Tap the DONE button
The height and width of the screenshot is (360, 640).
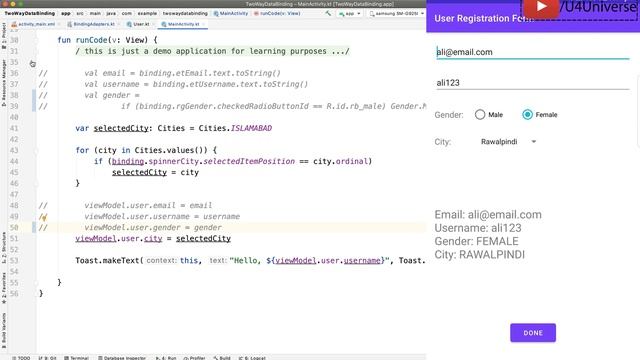pyautogui.click(x=533, y=333)
